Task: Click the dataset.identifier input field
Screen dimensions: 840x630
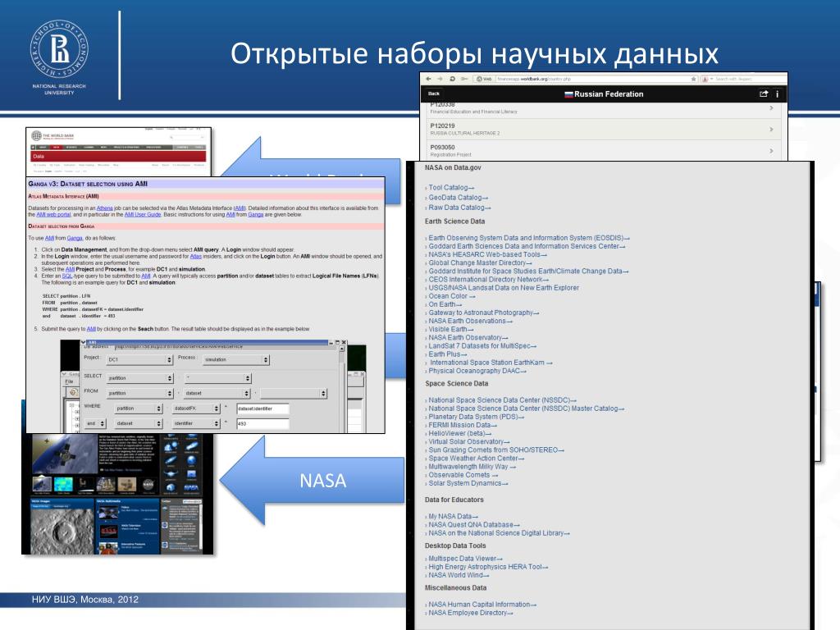Action: (262, 409)
